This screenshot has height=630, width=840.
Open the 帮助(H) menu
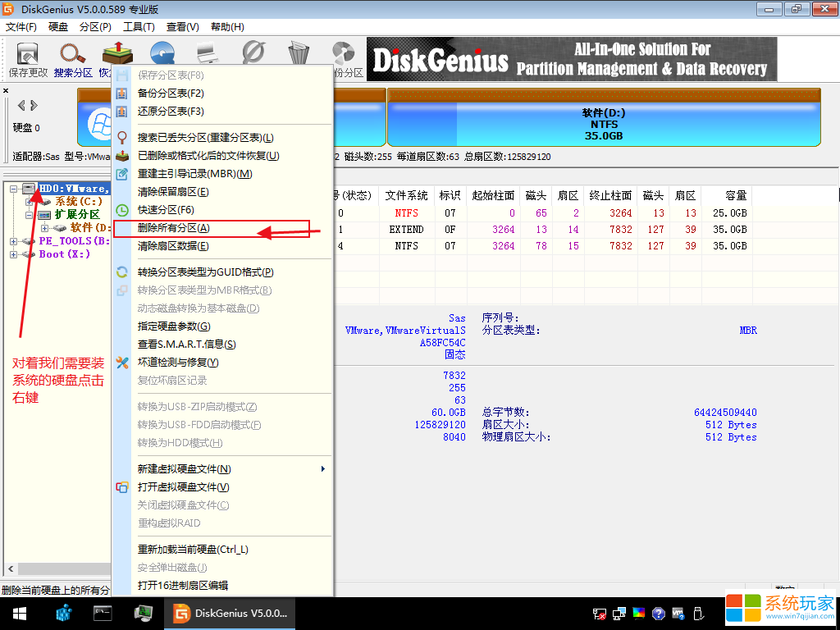pos(228,27)
